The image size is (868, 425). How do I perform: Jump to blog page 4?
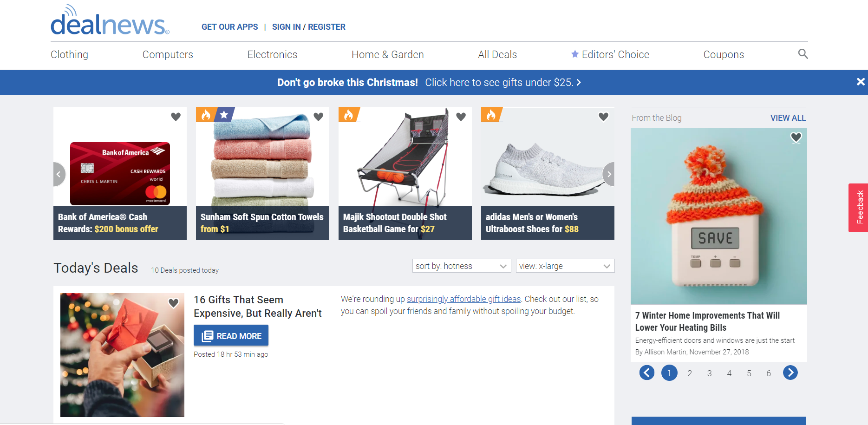tap(729, 373)
